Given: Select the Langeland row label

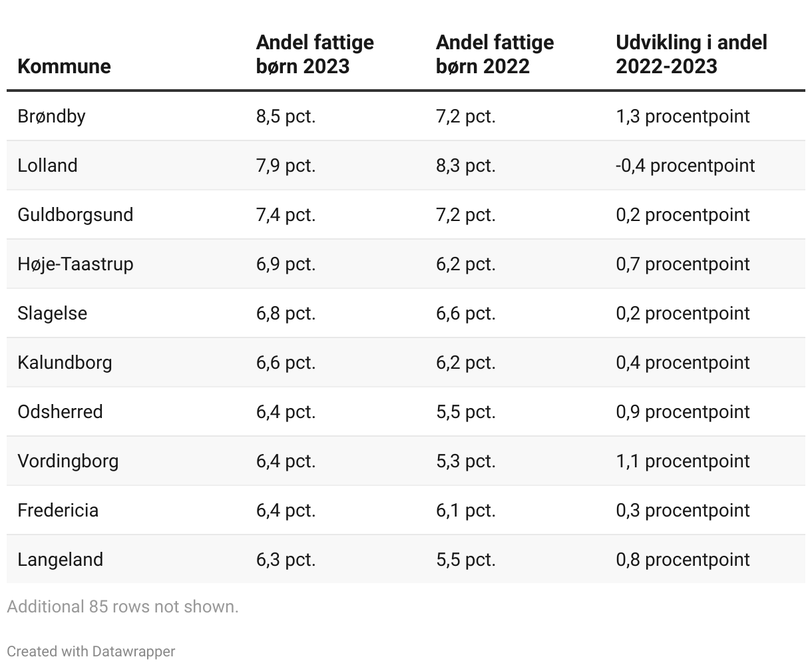Looking at the screenshot, I should 60,559.
